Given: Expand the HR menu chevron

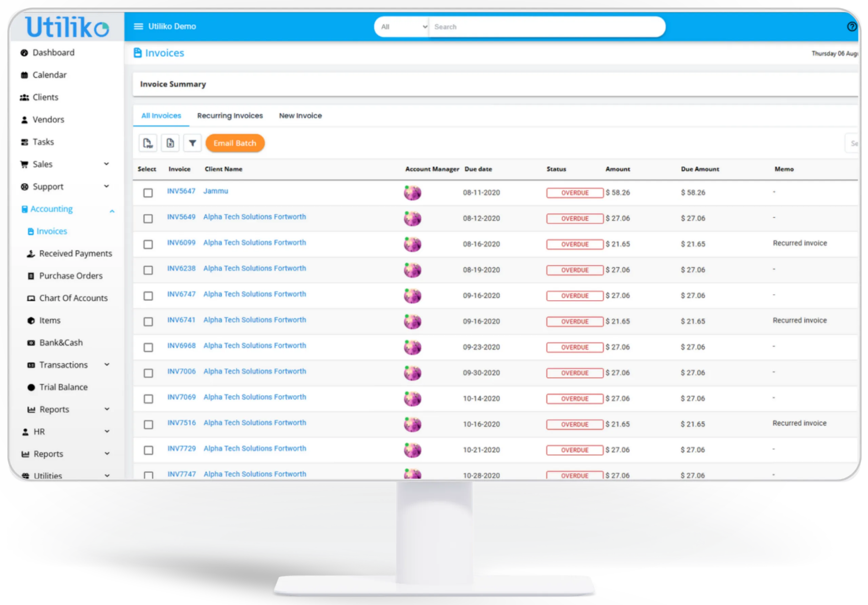Looking at the screenshot, I should [107, 431].
